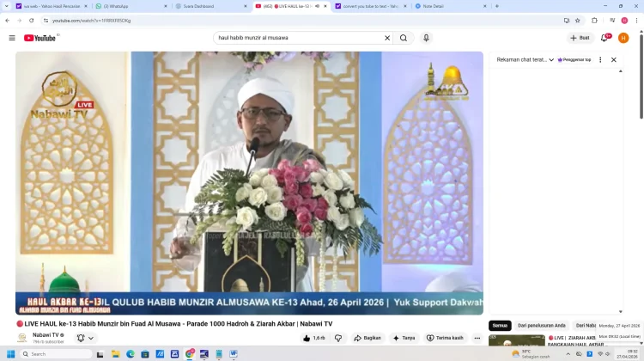Click the Terima kasih button

pos(445,338)
